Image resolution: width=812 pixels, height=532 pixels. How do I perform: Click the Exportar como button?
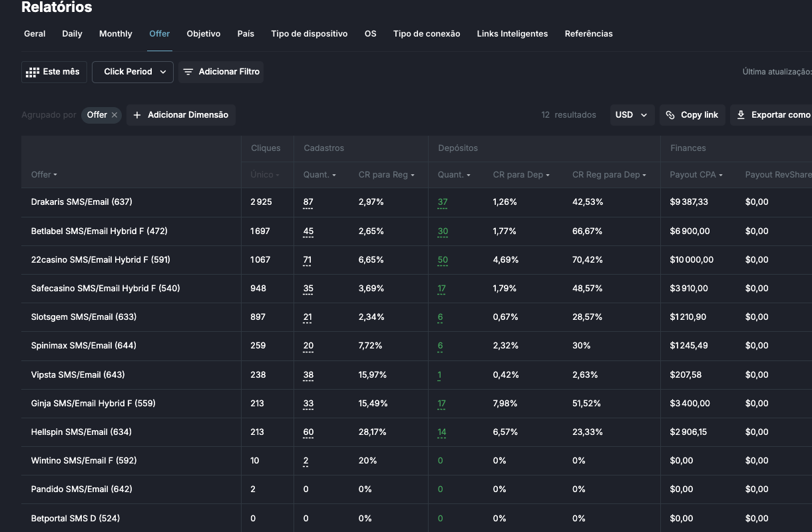(772, 115)
